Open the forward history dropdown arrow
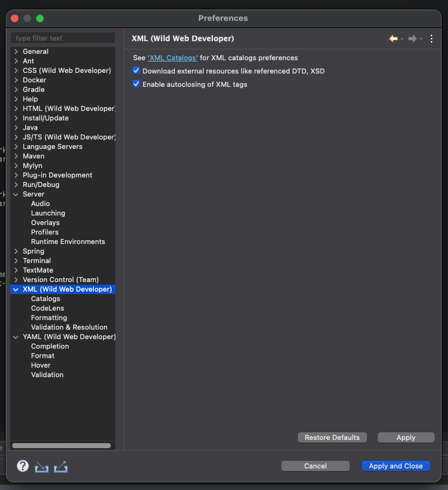 coord(421,39)
